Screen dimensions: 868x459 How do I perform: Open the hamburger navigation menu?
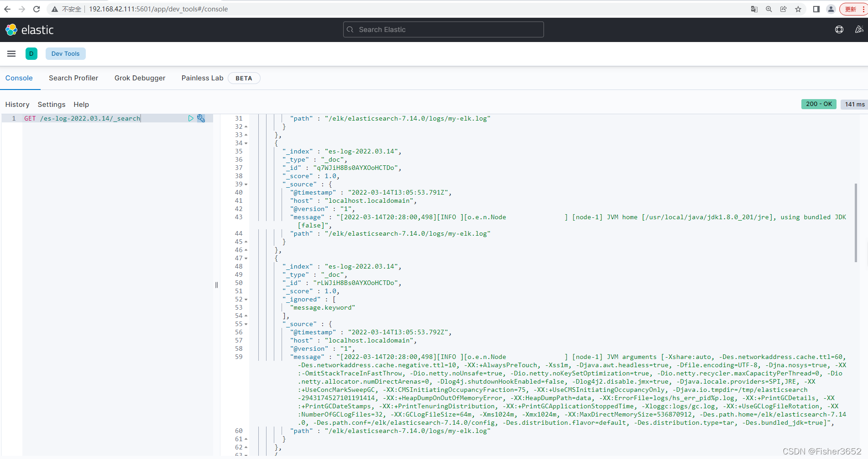(11, 54)
